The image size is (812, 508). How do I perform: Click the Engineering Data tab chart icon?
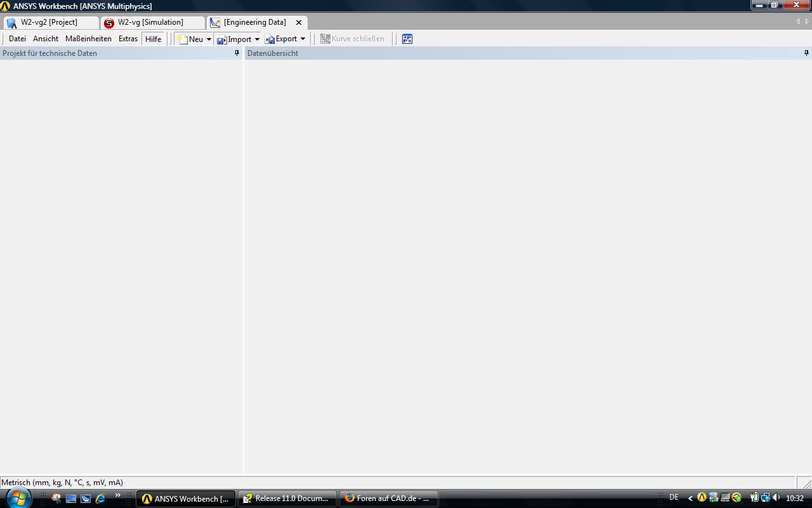tap(215, 23)
